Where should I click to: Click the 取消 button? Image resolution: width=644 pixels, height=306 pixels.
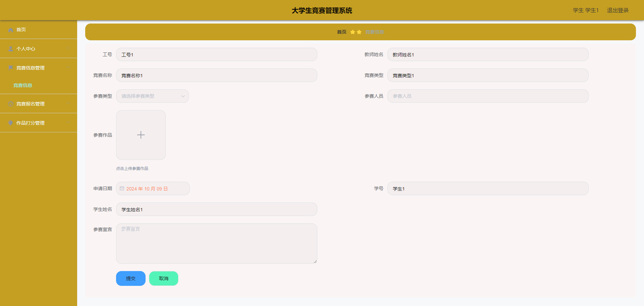(x=164, y=278)
